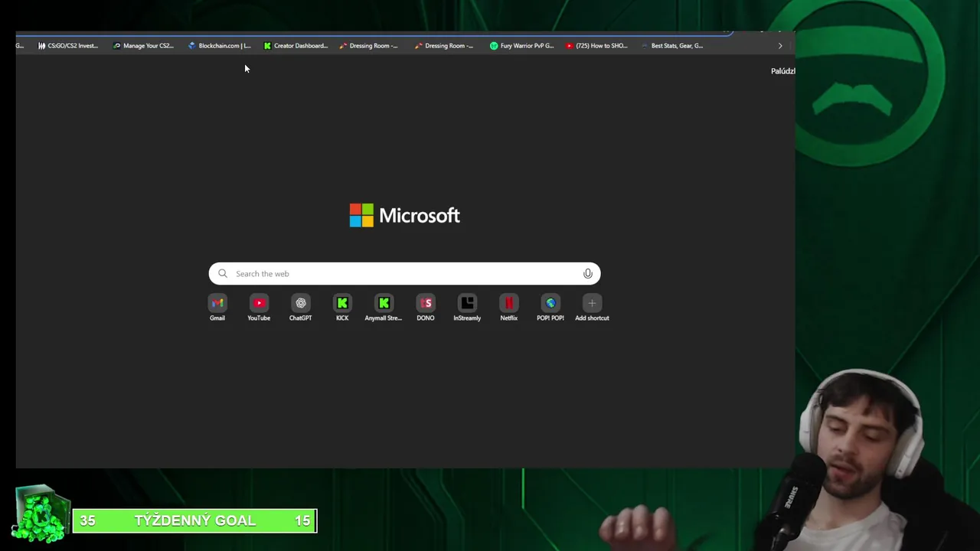The image size is (980, 551).
Task: Click the magnifier icon in search box
Action: (223, 273)
